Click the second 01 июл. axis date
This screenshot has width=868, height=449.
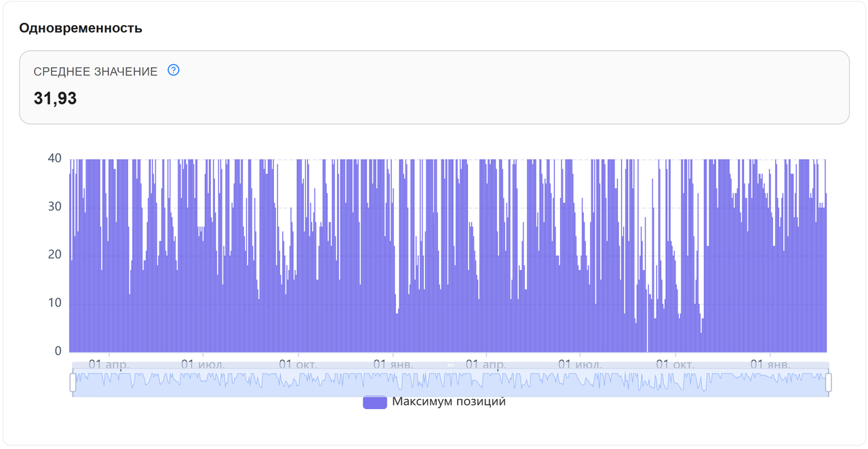(580, 364)
